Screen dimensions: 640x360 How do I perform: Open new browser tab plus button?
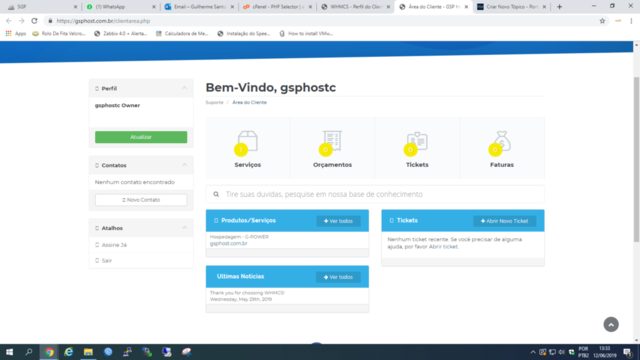(559, 7)
